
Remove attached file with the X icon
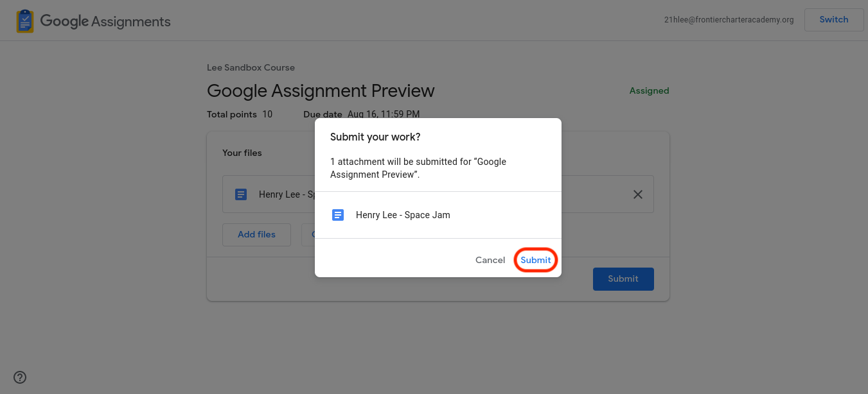tap(638, 194)
